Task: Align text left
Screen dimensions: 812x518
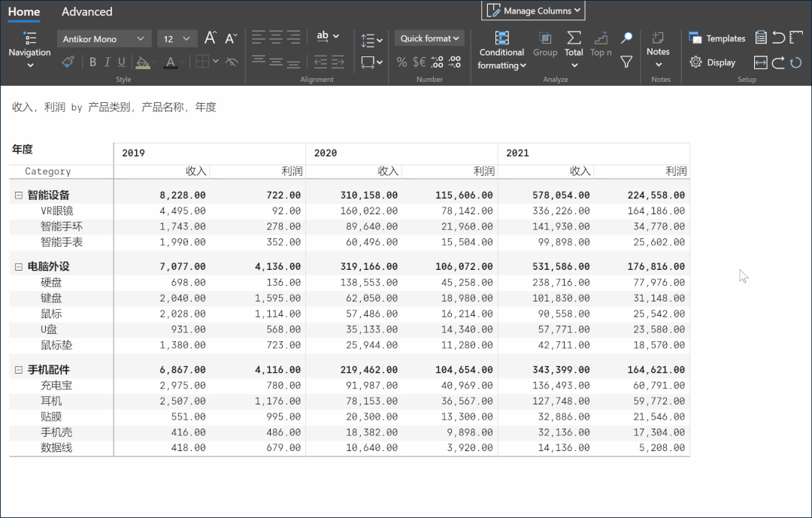Action: (x=259, y=37)
